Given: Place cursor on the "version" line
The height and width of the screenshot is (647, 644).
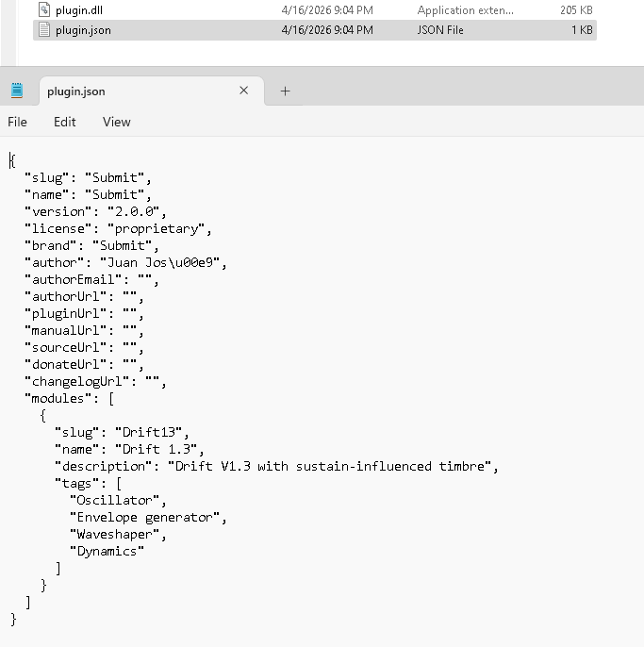Looking at the screenshot, I should [94, 211].
